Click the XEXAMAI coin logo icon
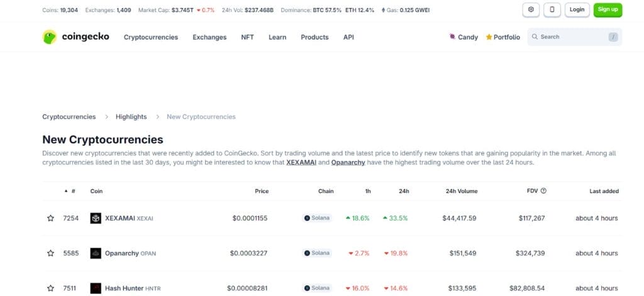The height and width of the screenshot is (296, 644). coord(96,218)
